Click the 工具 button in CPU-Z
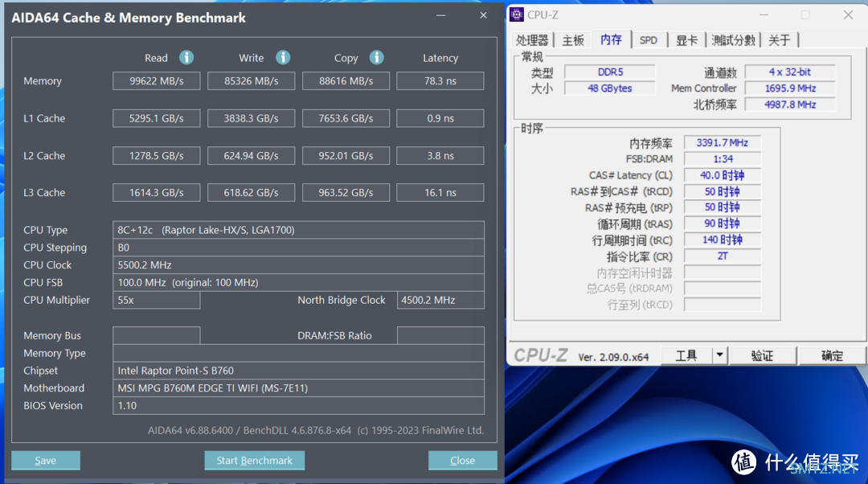 click(686, 355)
